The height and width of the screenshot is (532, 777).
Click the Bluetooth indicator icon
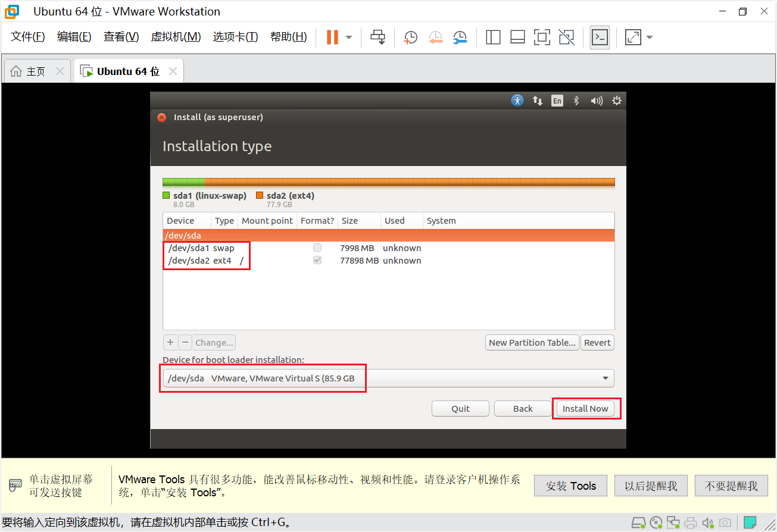(576, 101)
